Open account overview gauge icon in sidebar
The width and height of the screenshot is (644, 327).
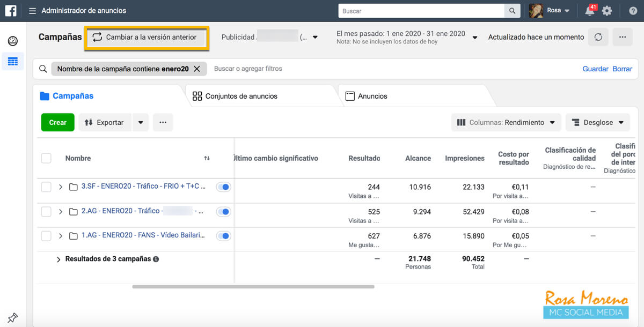click(x=12, y=41)
